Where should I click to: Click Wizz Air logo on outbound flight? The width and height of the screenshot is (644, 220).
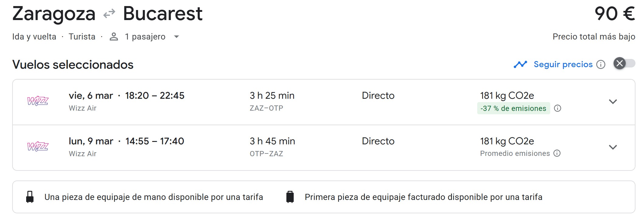(38, 101)
